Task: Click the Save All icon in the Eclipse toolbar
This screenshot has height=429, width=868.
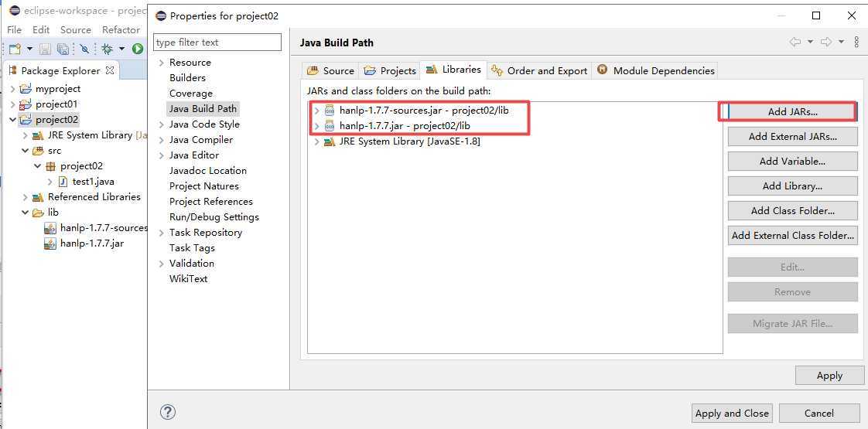Action: 63,49
